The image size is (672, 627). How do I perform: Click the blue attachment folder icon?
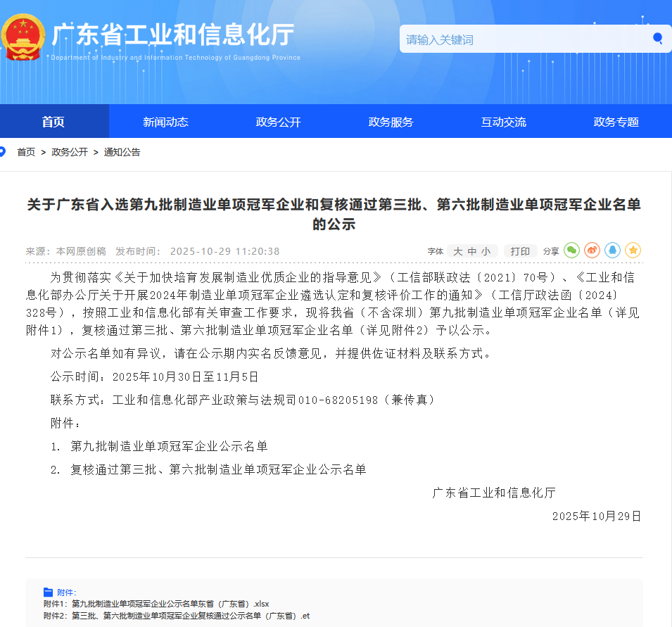(48, 592)
